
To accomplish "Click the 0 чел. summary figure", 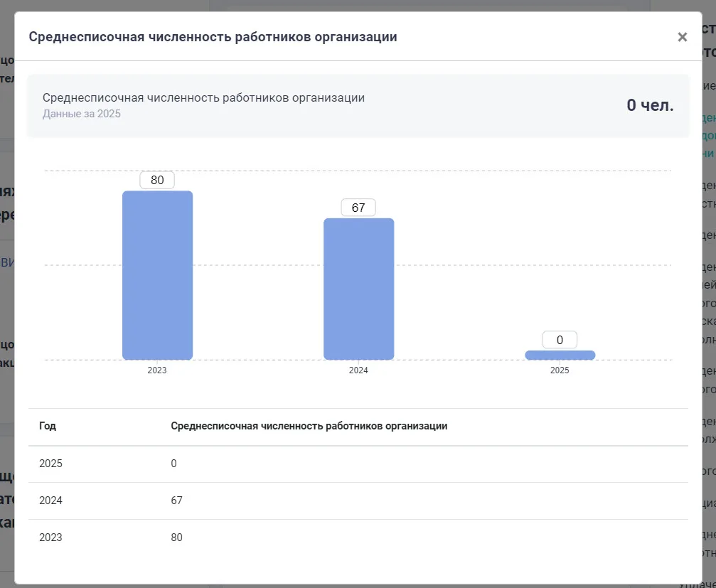I will coord(649,105).
